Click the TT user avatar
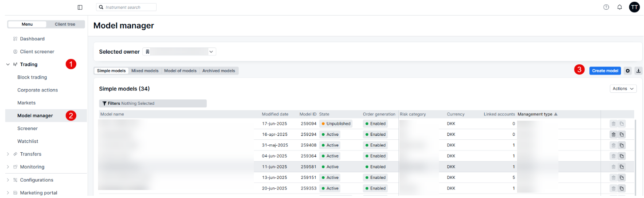Image resolution: width=644 pixels, height=198 pixels. click(x=634, y=7)
